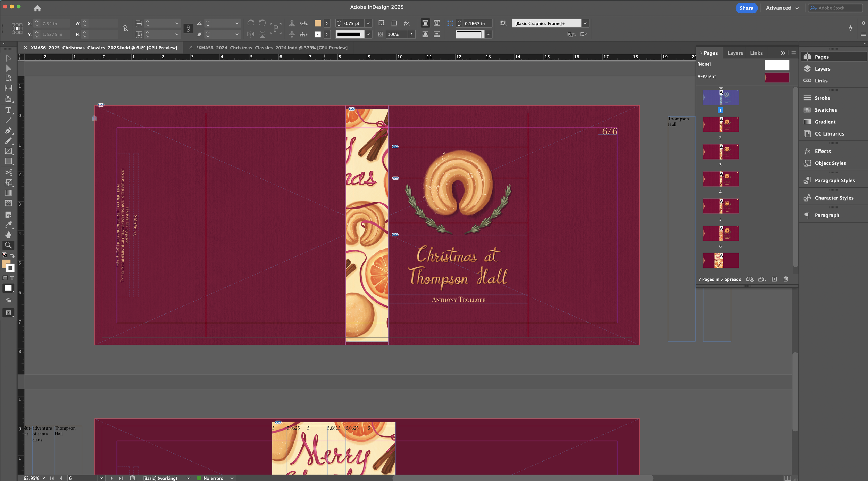The width and height of the screenshot is (868, 481).
Task: Select the Pen tool
Action: click(x=8, y=131)
